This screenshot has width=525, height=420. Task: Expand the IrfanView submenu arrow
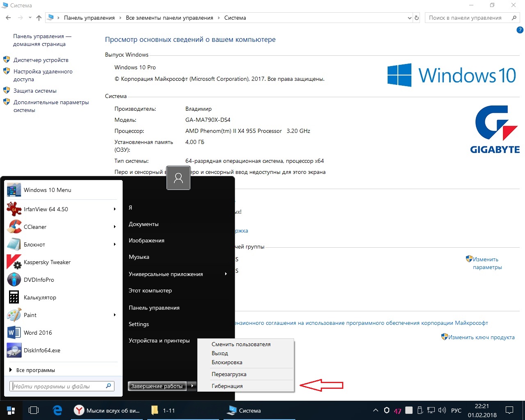click(x=115, y=209)
